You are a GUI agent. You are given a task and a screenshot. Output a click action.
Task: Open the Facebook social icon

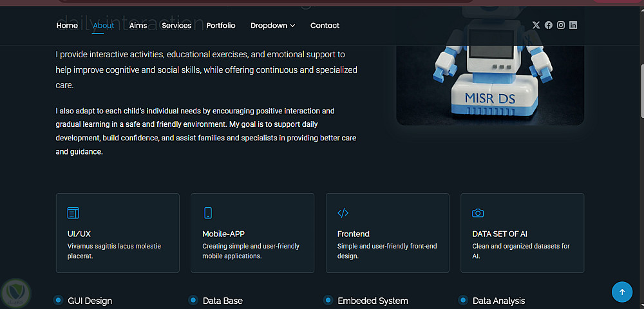(x=548, y=25)
